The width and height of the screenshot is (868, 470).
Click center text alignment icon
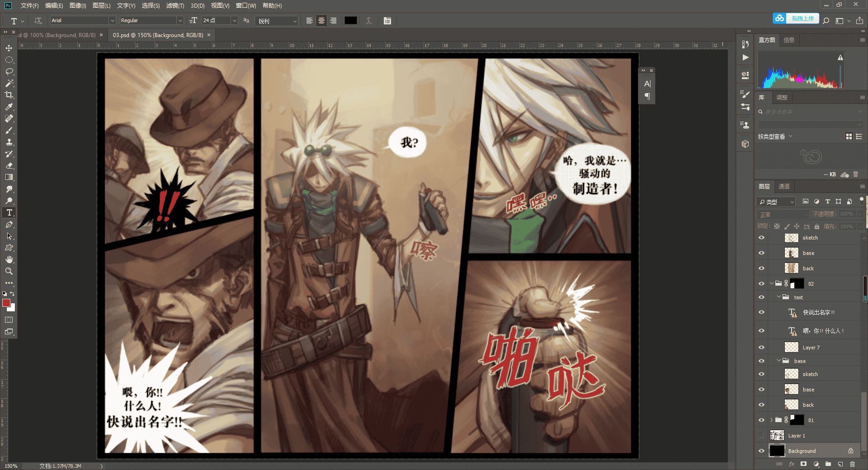point(321,21)
